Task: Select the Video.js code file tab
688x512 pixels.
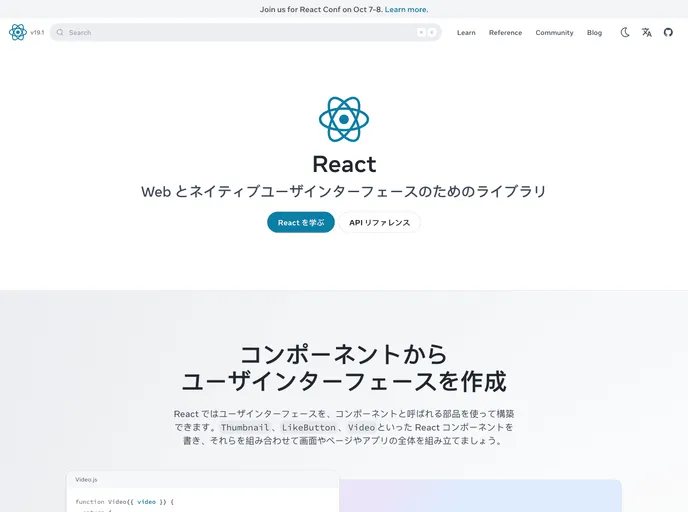Action: (x=86, y=480)
